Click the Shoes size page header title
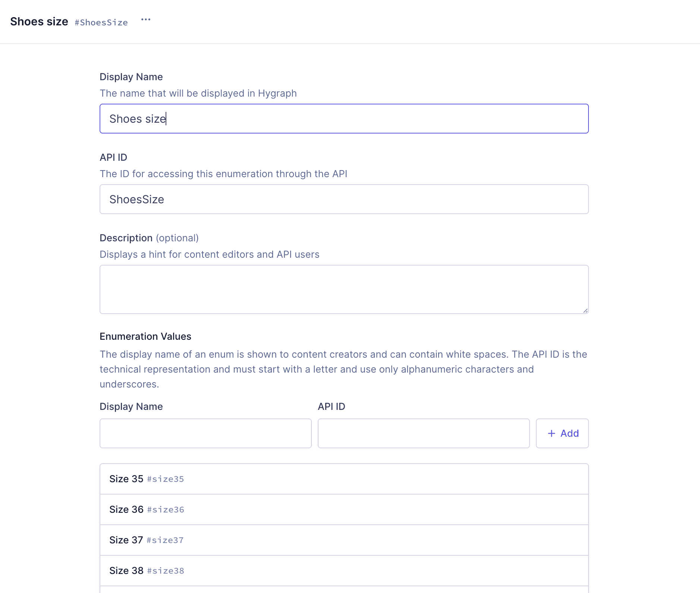 pos(39,22)
